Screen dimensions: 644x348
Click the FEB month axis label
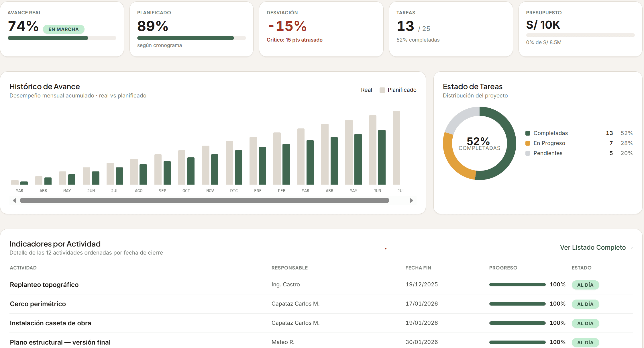(282, 191)
